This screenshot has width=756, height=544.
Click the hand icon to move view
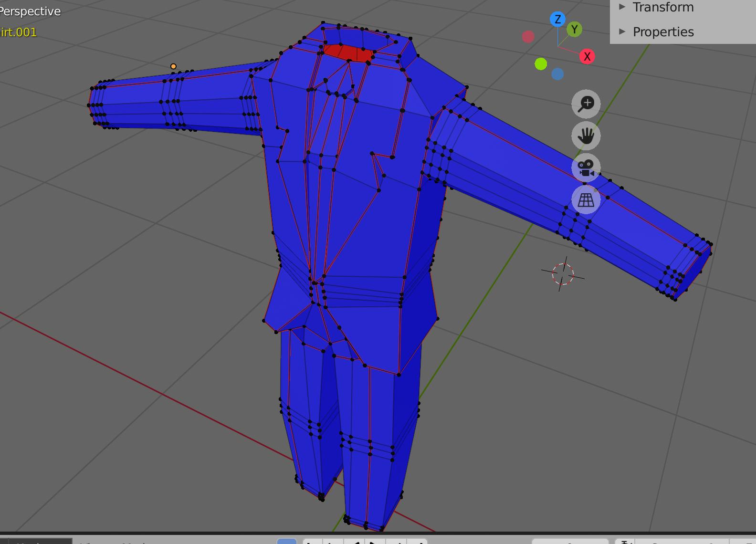coord(586,136)
